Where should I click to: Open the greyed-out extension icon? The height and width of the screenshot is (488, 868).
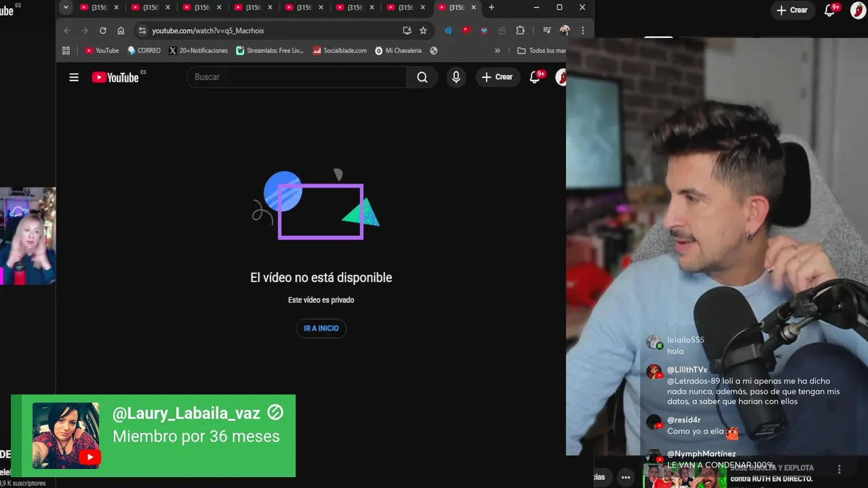502,30
